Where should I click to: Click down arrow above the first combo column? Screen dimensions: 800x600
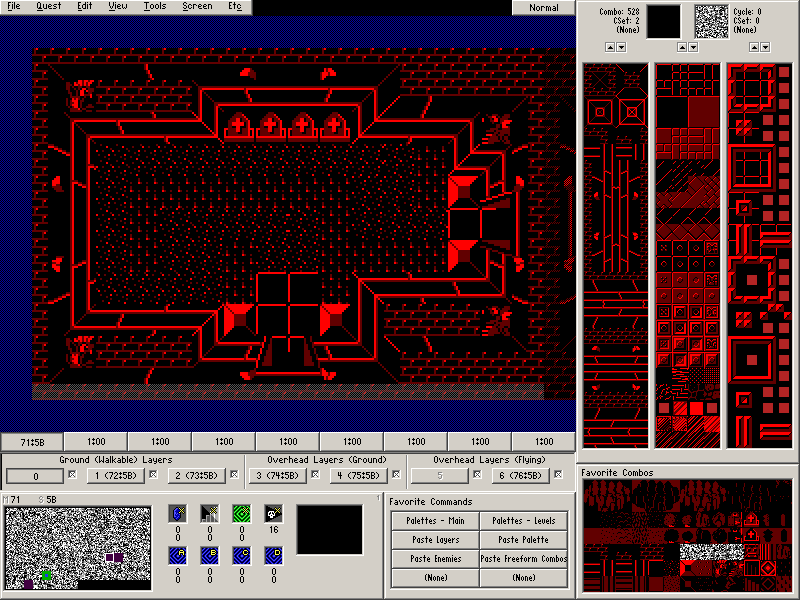point(621,47)
